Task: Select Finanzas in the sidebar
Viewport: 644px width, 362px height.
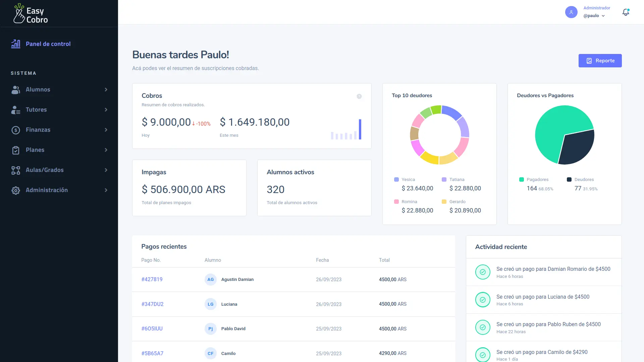Action: [59, 130]
